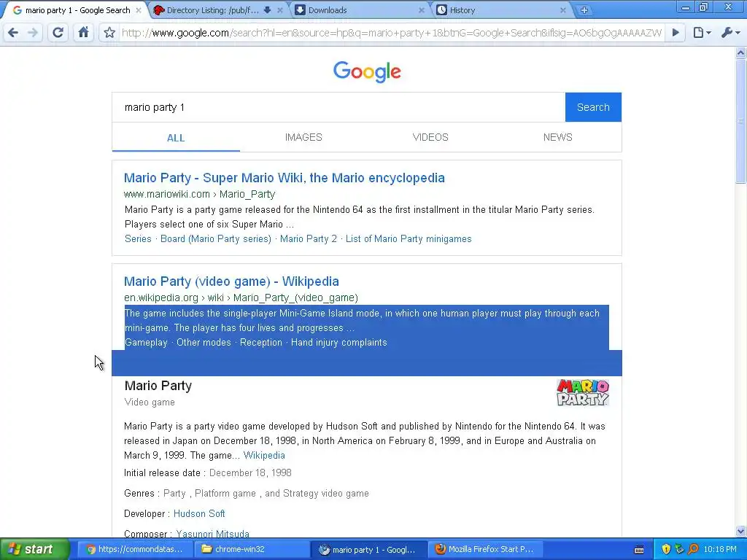Click the network connection tray icon
This screenshot has height=560, width=747.
679,549
